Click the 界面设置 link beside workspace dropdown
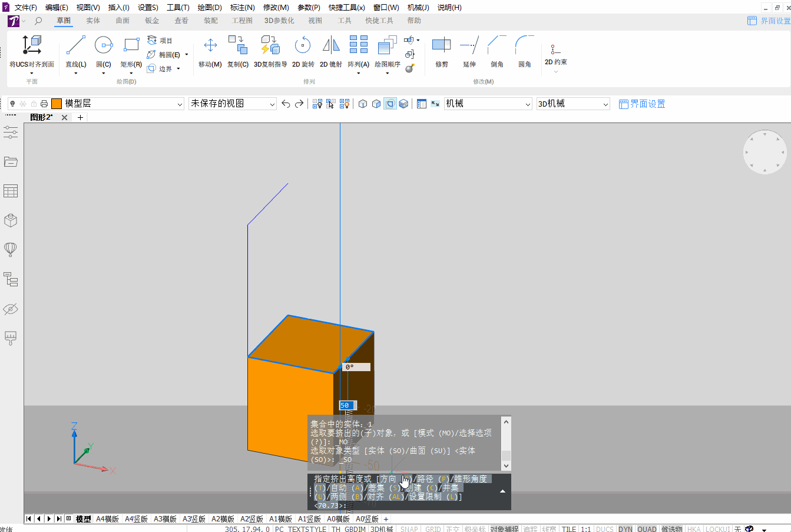Screen dimensions: 791x532 point(642,104)
